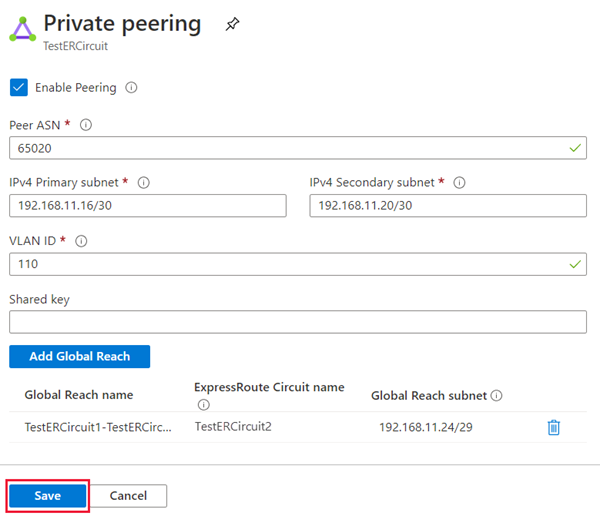Click the TestERCircuit2 circuit name cell
Viewport: 600px width, 514px height.
click(233, 426)
